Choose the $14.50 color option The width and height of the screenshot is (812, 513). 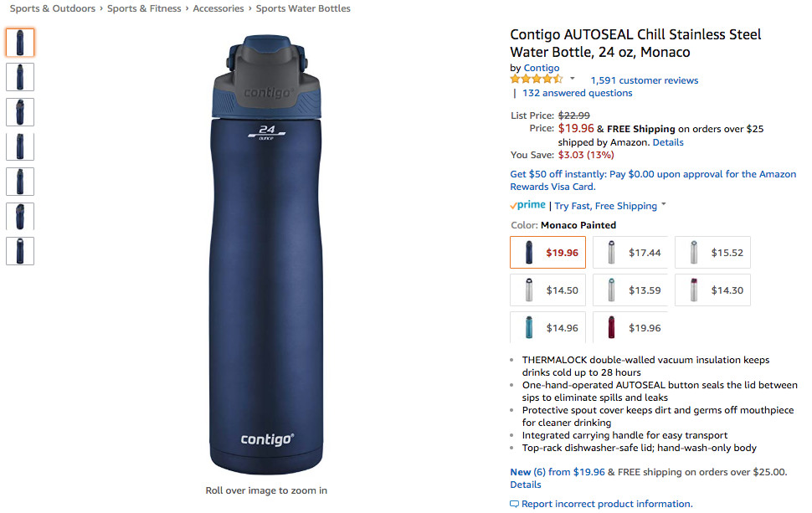pos(548,290)
